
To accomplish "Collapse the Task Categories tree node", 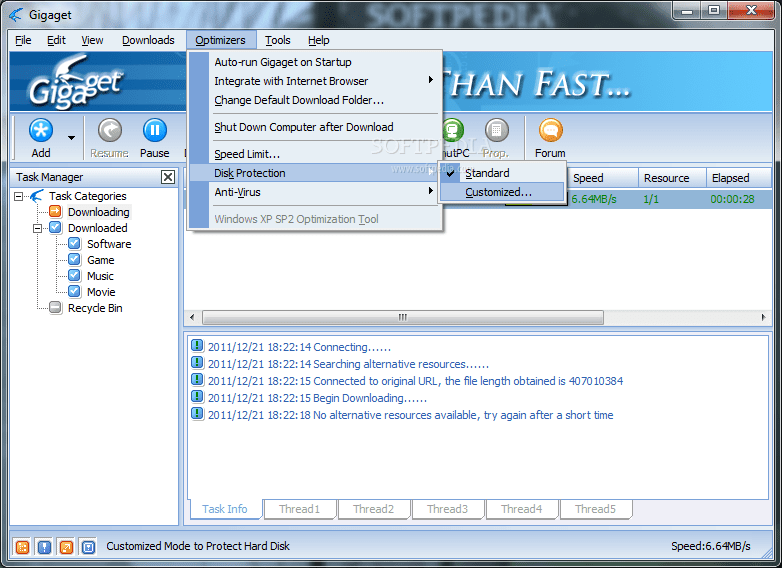I will tap(18, 196).
